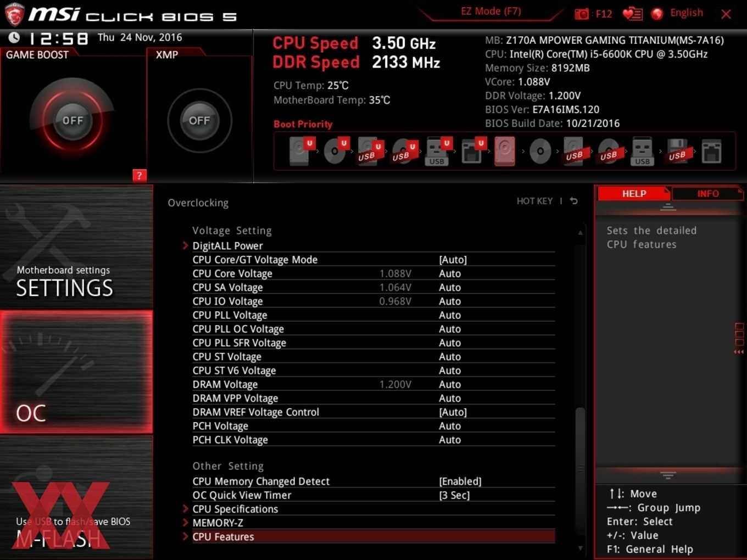747x560 pixels.
Task: Edit the CPU PLL SFR Voltage Auto field
Action: [450, 343]
